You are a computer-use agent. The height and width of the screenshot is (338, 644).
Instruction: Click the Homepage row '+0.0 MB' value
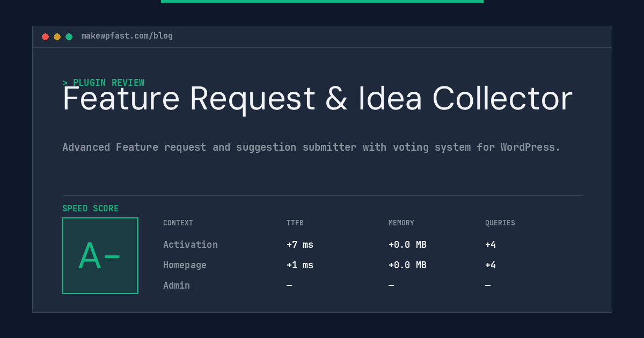pos(407,265)
